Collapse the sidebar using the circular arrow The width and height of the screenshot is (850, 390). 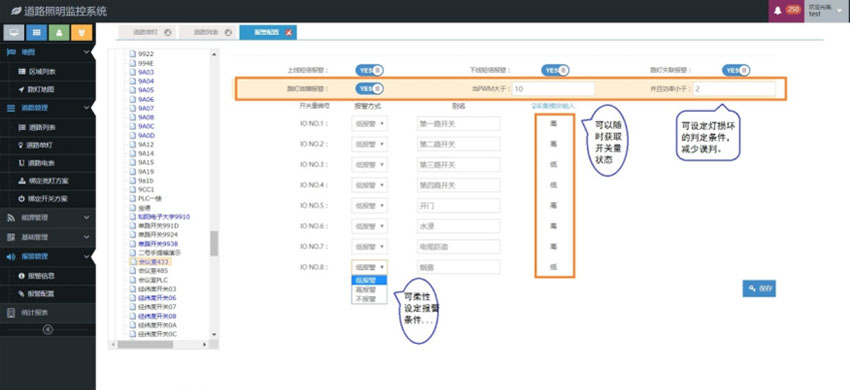coord(48,329)
